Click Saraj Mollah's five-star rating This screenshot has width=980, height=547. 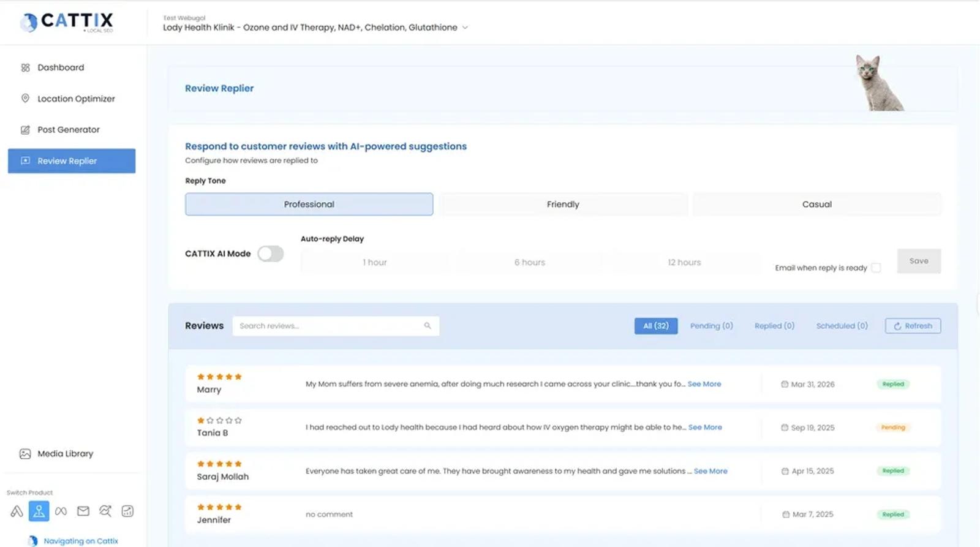(219, 464)
